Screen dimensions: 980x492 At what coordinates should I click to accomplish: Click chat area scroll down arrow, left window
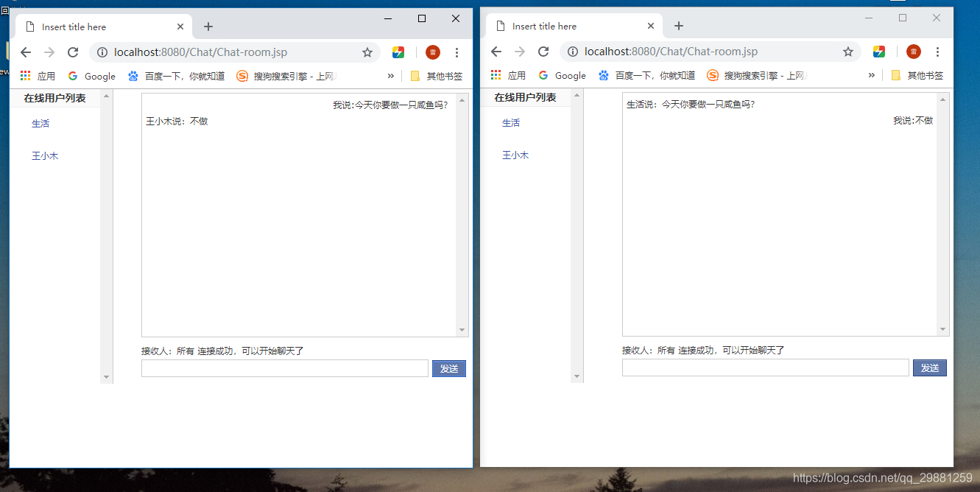(x=462, y=330)
